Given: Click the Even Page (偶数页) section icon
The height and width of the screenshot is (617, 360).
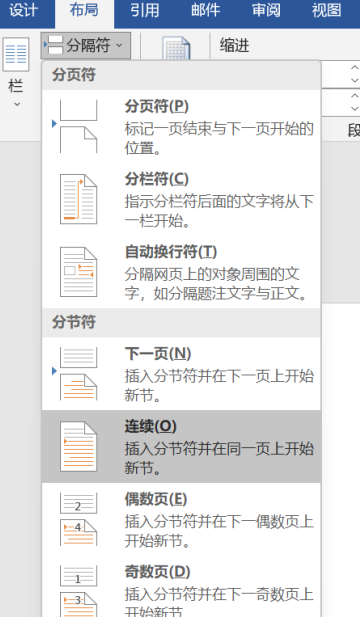Looking at the screenshot, I should tap(78, 519).
